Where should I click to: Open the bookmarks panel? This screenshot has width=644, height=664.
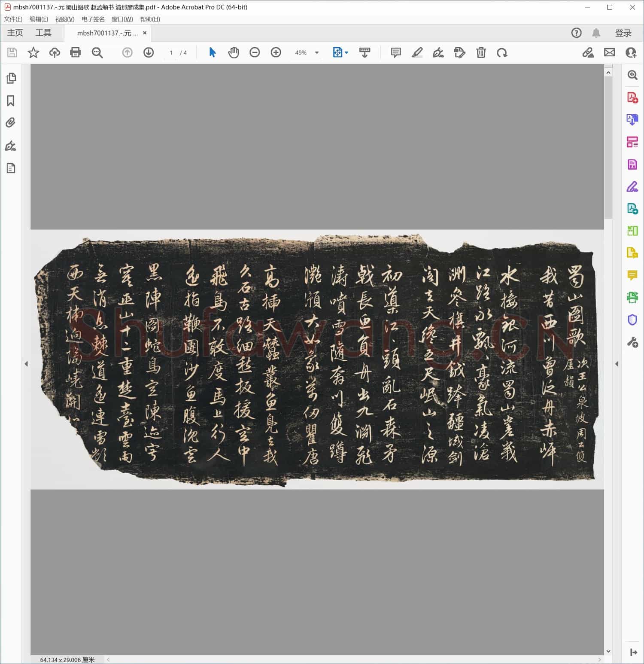tap(11, 101)
